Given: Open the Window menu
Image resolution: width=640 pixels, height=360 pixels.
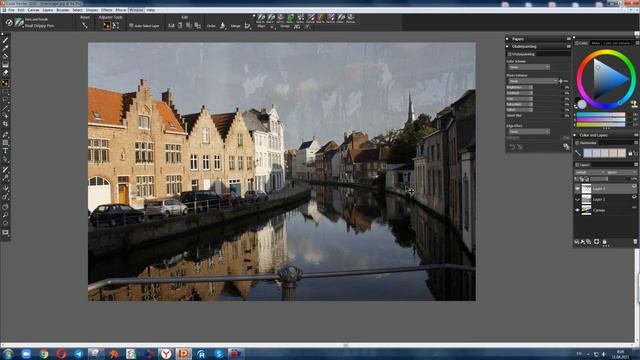Looking at the screenshot, I should [136, 10].
